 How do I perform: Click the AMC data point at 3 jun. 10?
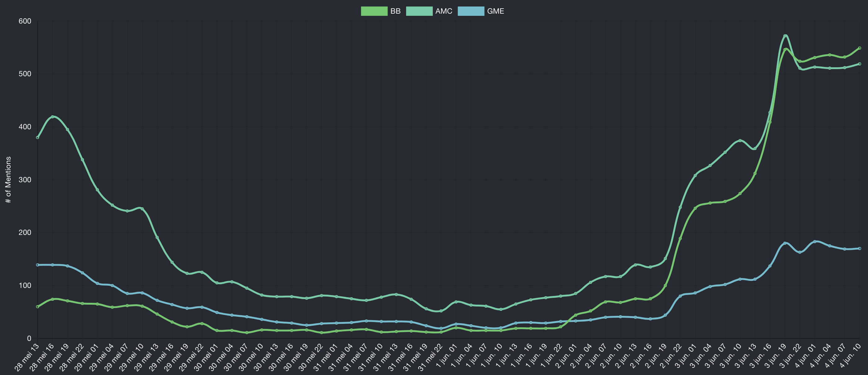point(740,140)
